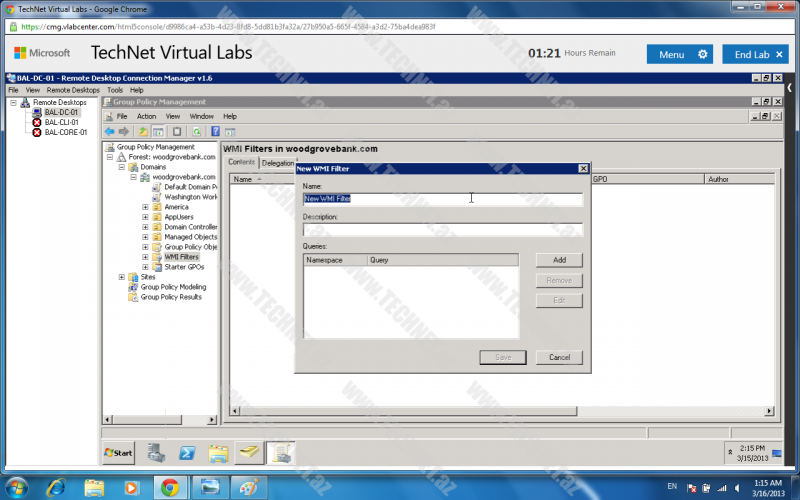Click the Description text field
This screenshot has height=500, width=800.
[x=442, y=229]
